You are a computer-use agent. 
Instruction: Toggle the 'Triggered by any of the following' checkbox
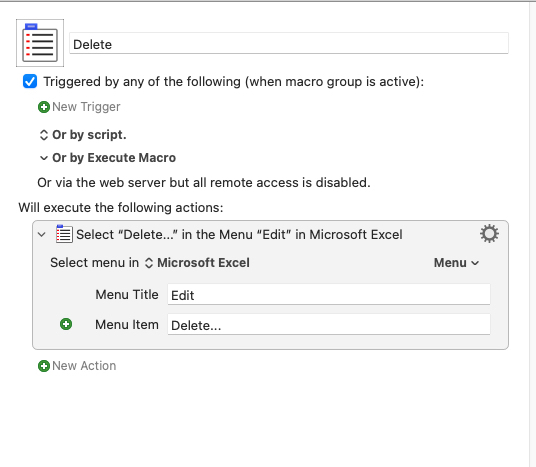tap(30, 82)
